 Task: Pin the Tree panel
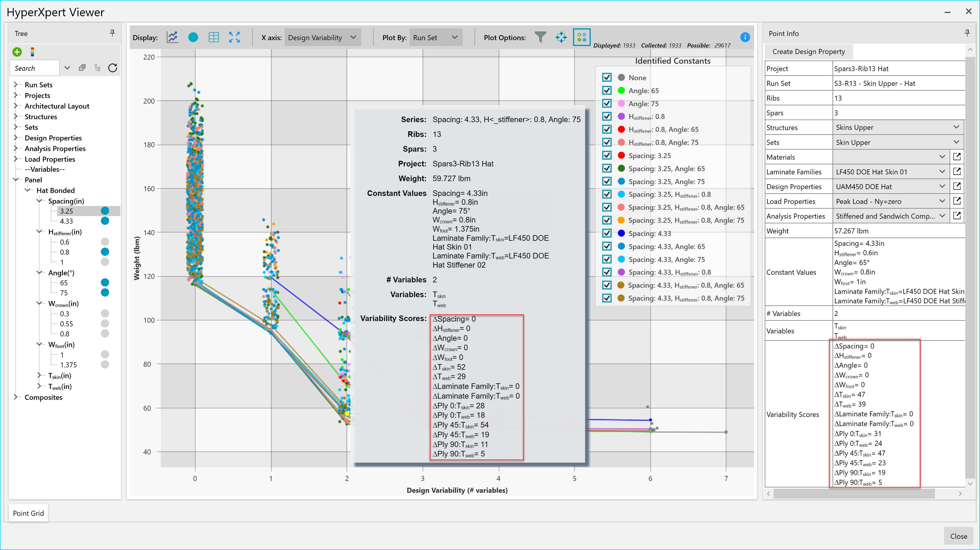[x=112, y=33]
